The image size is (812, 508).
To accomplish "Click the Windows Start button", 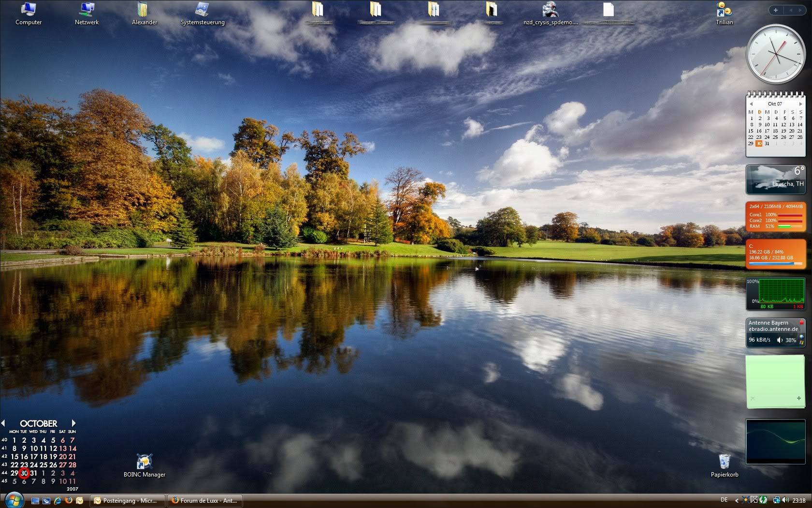I will (x=13, y=499).
